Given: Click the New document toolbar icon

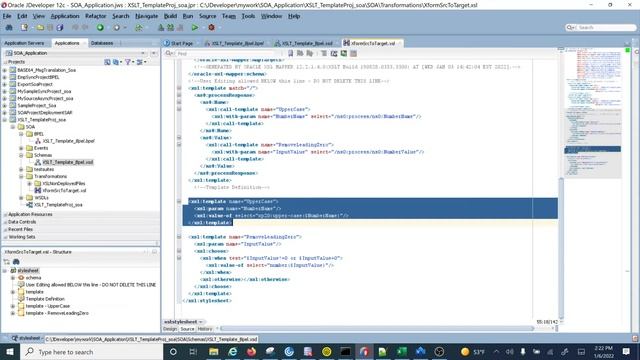Looking at the screenshot, I should (24, 27).
